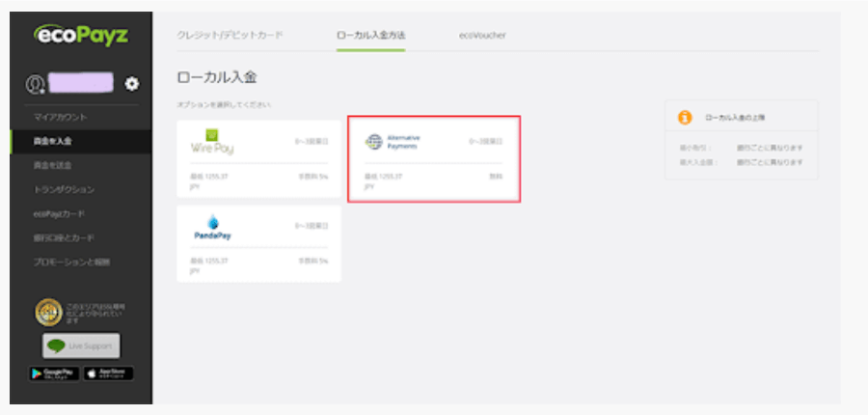Click minimum amount on PandaPay card
The image size is (868, 415).
pos(209,264)
